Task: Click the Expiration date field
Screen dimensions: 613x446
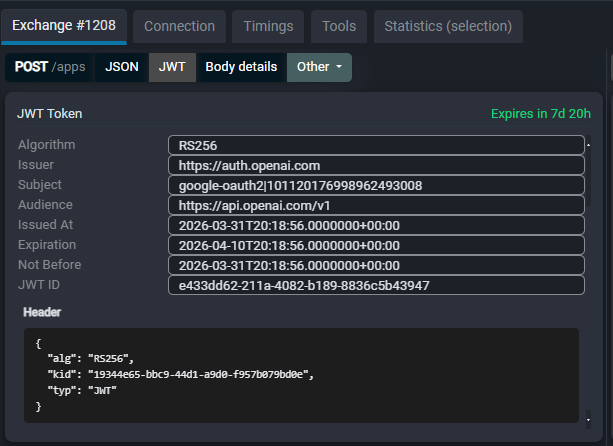Action: 376,245
